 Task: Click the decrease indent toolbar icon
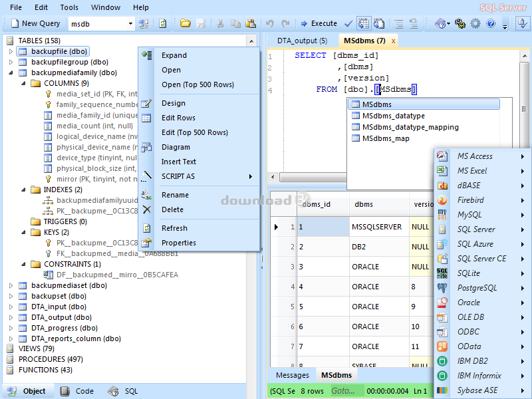[414, 24]
